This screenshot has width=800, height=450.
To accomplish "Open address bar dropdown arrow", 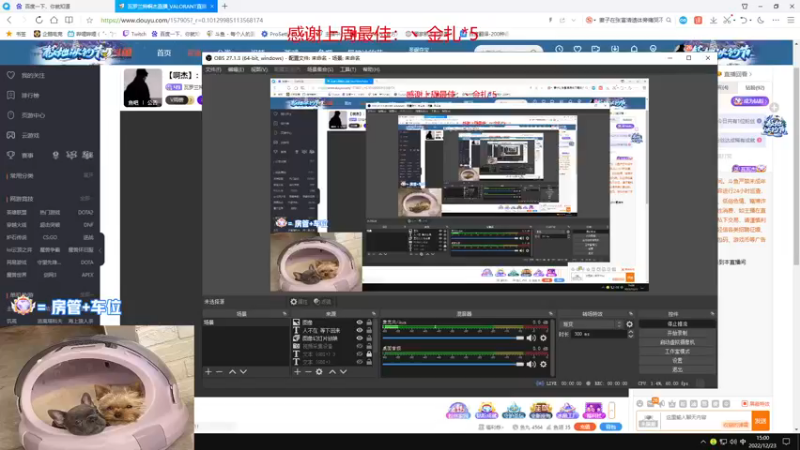I will [573, 20].
